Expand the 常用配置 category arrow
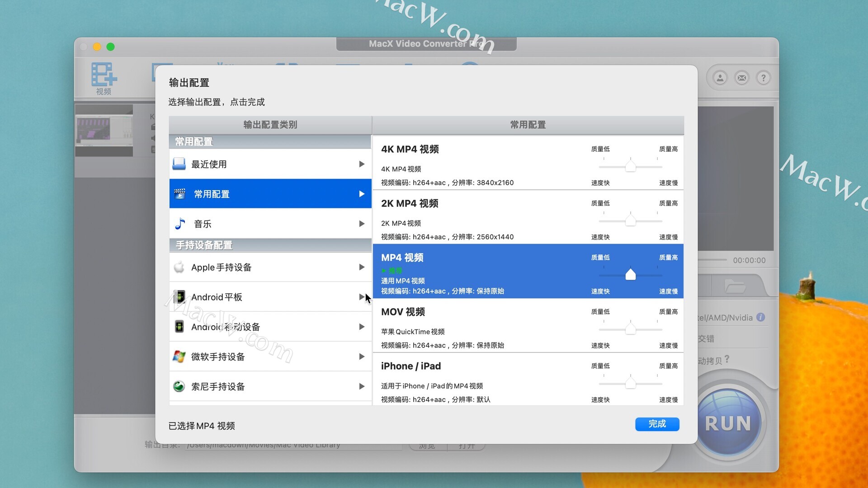Viewport: 868px width, 488px height. 362,194
